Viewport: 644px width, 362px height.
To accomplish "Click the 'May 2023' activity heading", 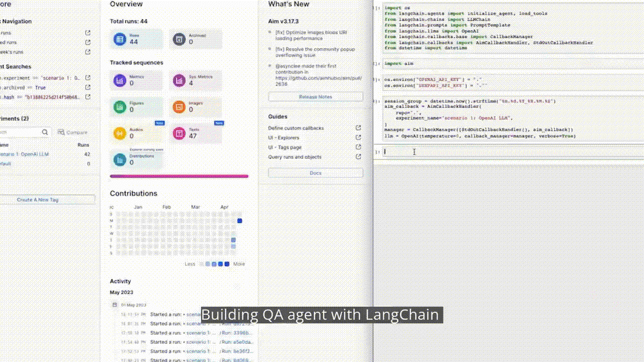I will [120, 292].
